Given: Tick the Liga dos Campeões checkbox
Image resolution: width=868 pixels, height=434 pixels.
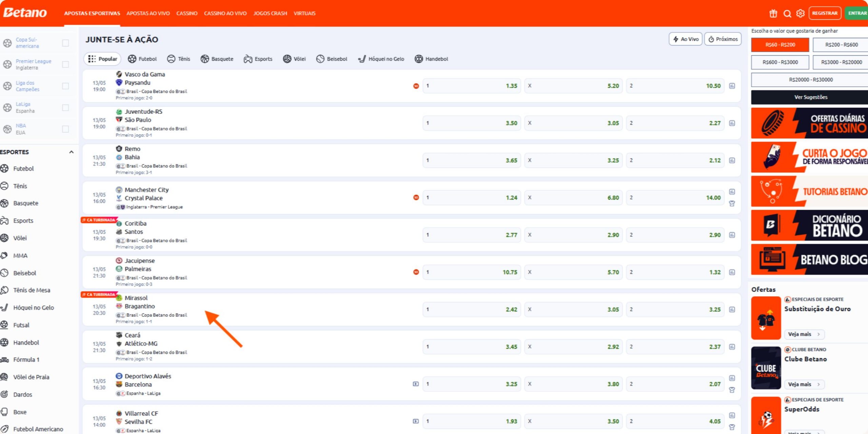Looking at the screenshot, I should point(65,86).
